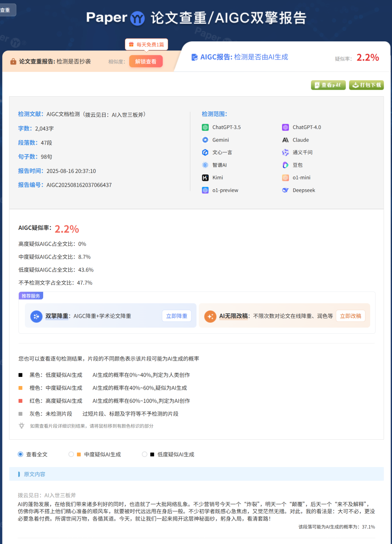
Task: Click the Gemini logo icon
Action: click(205, 140)
